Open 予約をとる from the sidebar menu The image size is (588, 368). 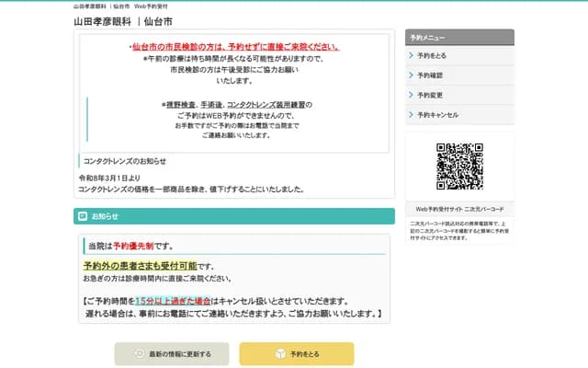click(x=431, y=55)
